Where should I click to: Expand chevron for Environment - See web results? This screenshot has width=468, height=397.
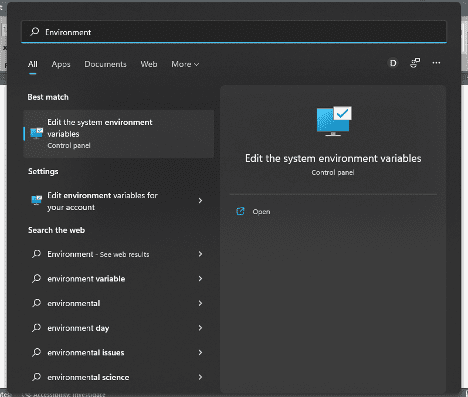pos(200,254)
